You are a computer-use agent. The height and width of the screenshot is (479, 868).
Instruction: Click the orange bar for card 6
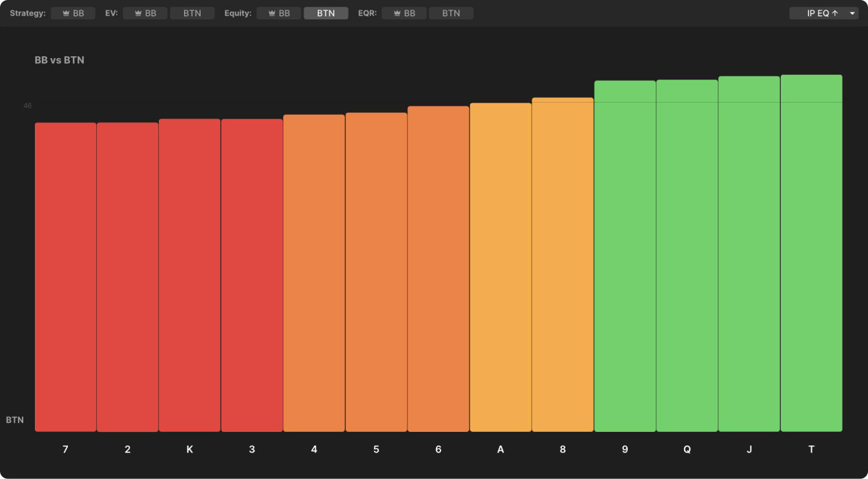click(x=438, y=269)
